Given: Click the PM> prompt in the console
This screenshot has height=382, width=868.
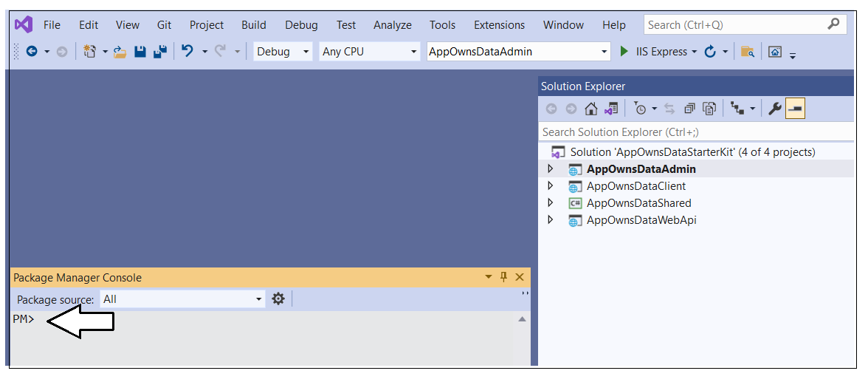Looking at the screenshot, I should pyautogui.click(x=24, y=319).
